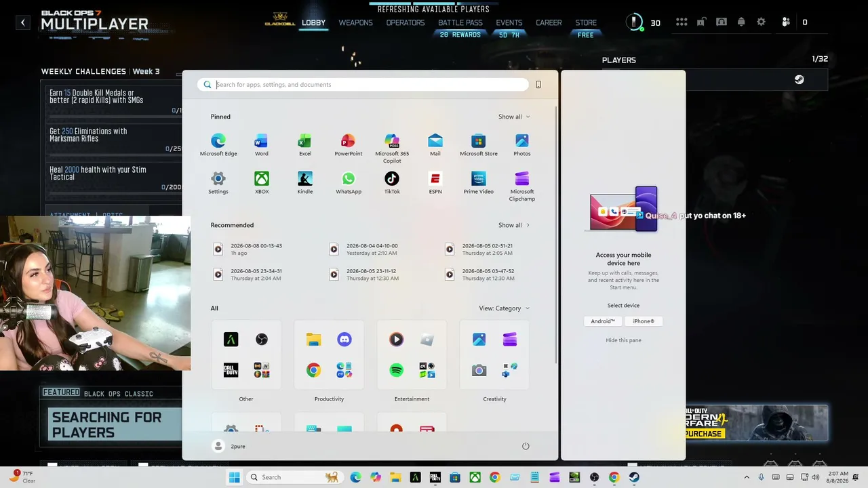Viewport: 868px width, 488px height.
Task: Switch to the EVENTS tab
Action: coord(509,22)
